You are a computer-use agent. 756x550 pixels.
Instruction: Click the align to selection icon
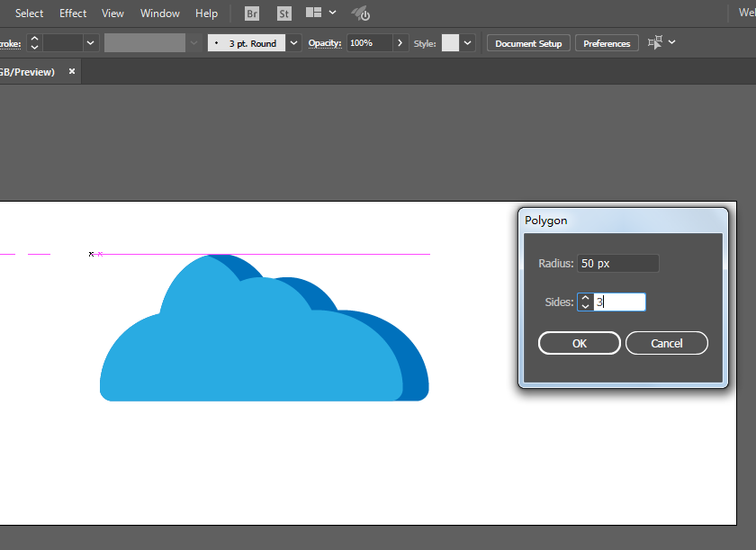pyautogui.click(x=655, y=42)
